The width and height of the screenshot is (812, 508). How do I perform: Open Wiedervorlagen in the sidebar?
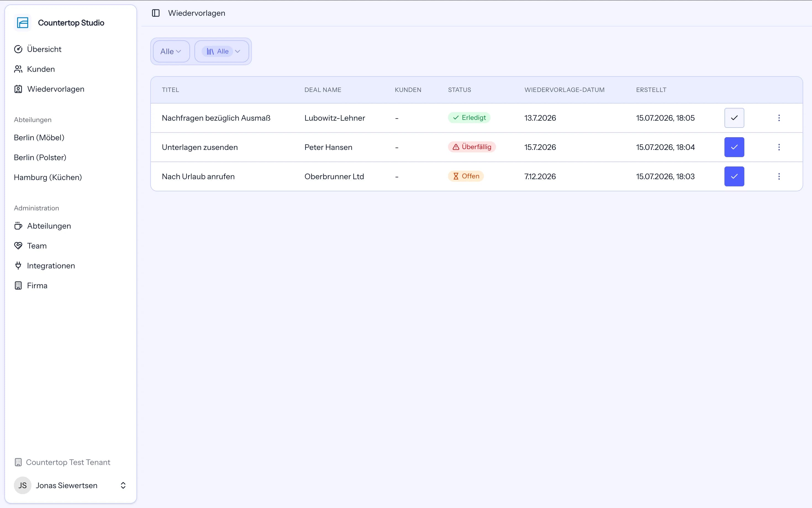[x=56, y=89]
